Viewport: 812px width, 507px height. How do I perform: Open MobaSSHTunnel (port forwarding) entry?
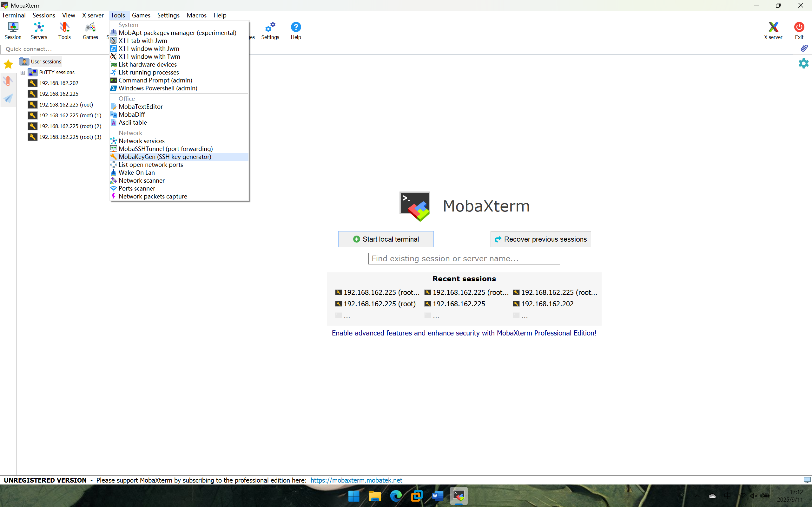tap(165, 149)
